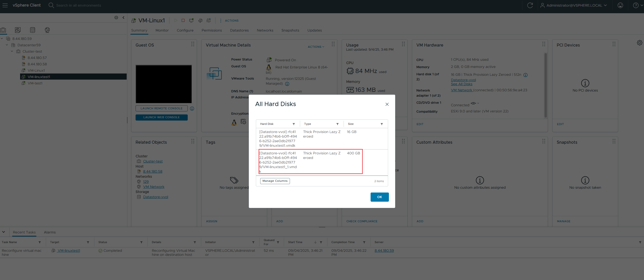The height and width of the screenshot is (280, 644).
Task: Click the Launch Console toolbar icon
Action: (x=191, y=20)
